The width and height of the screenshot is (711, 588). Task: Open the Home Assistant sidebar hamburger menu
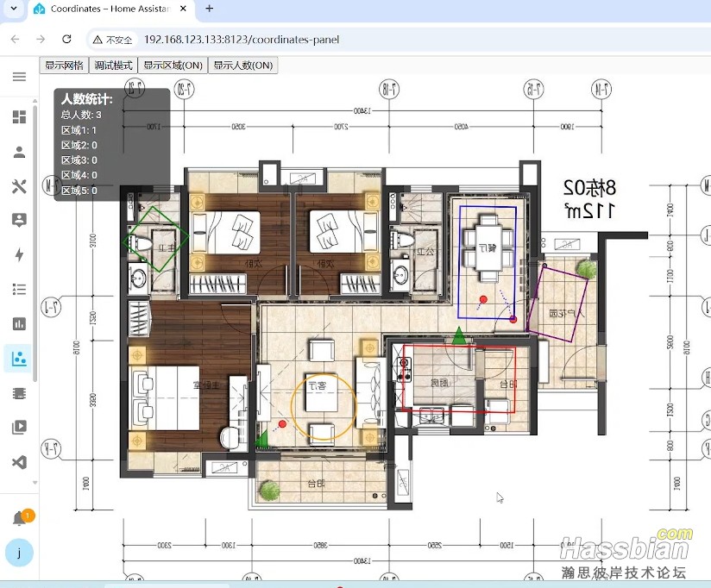[19, 77]
